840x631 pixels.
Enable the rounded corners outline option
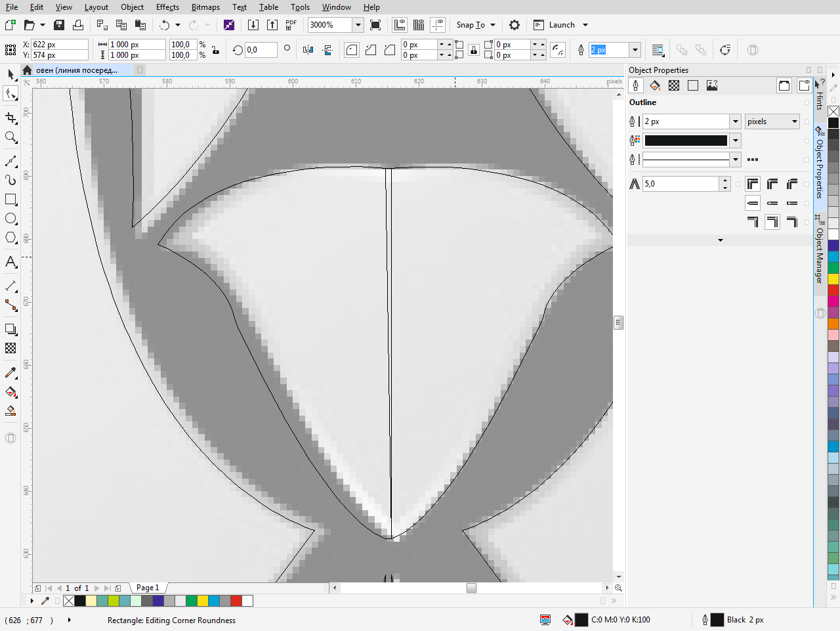[772, 184]
